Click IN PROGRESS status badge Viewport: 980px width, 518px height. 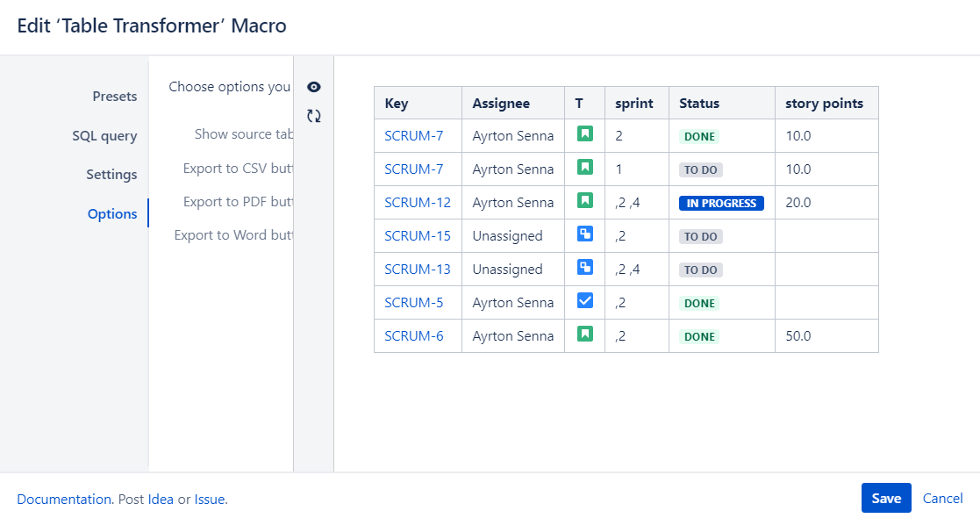tap(721, 203)
